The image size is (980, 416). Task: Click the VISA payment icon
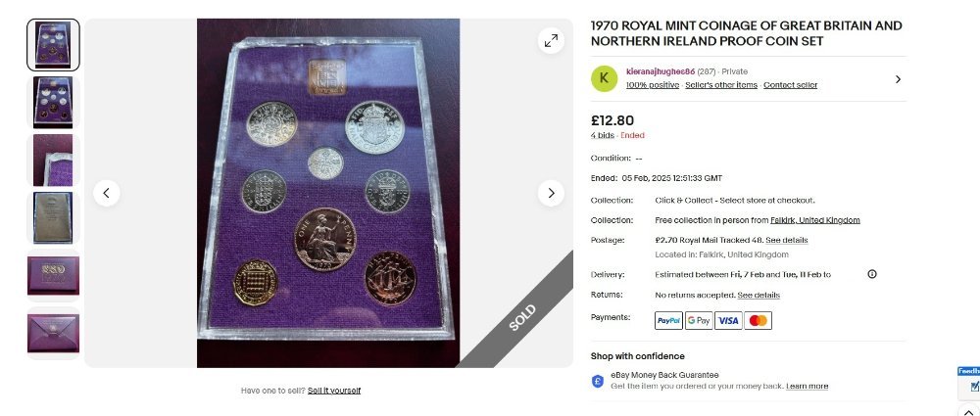(728, 320)
